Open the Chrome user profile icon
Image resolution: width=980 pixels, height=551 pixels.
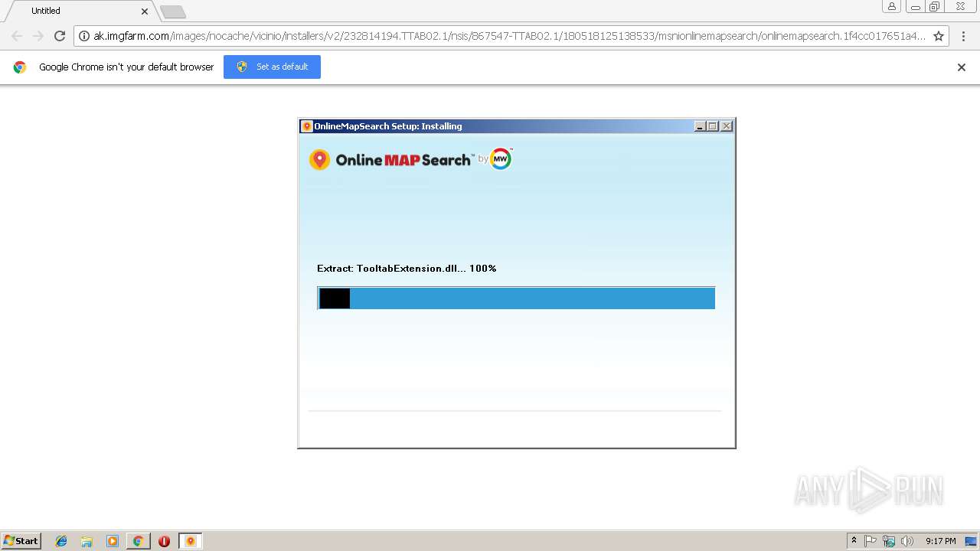tap(892, 7)
